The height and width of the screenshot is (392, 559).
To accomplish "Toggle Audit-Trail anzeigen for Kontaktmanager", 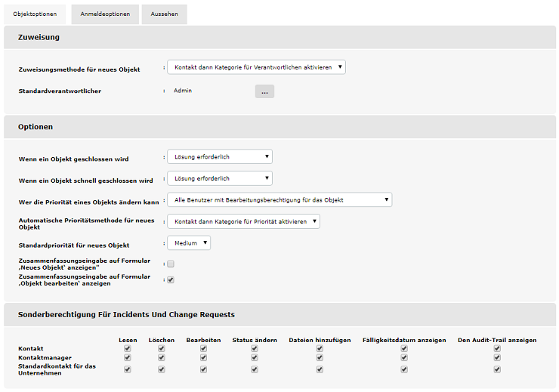I will pyautogui.click(x=497, y=357).
